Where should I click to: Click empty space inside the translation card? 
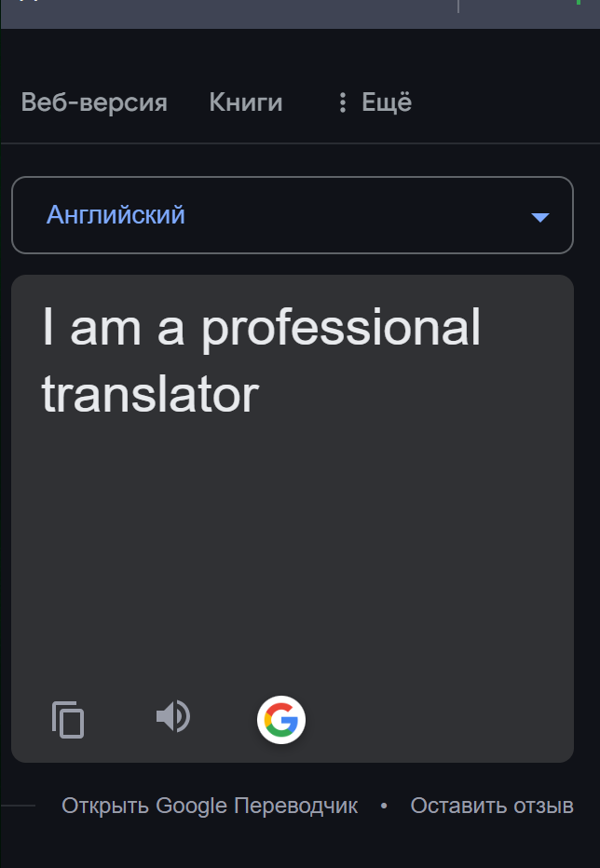click(292, 549)
